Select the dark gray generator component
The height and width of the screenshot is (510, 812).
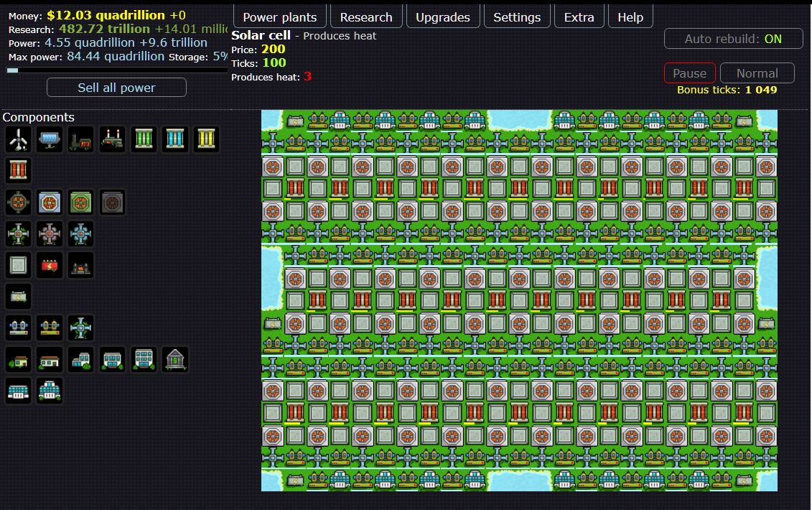[x=113, y=202]
